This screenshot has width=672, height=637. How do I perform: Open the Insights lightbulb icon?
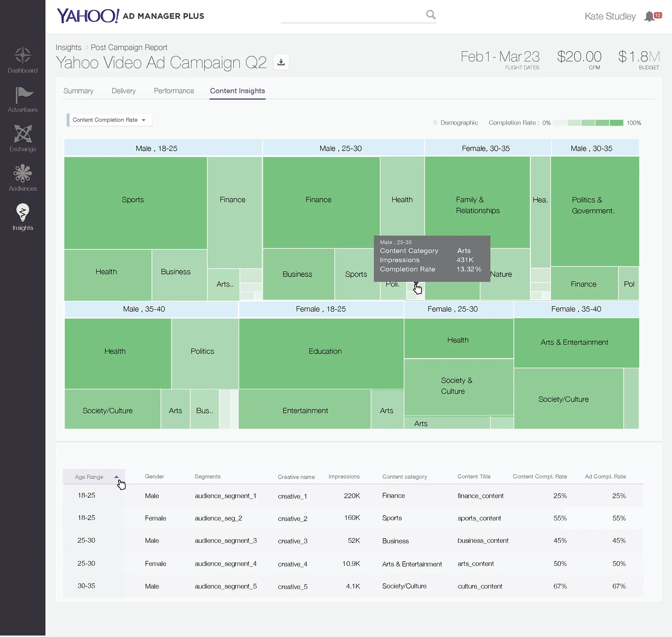pyautogui.click(x=23, y=212)
